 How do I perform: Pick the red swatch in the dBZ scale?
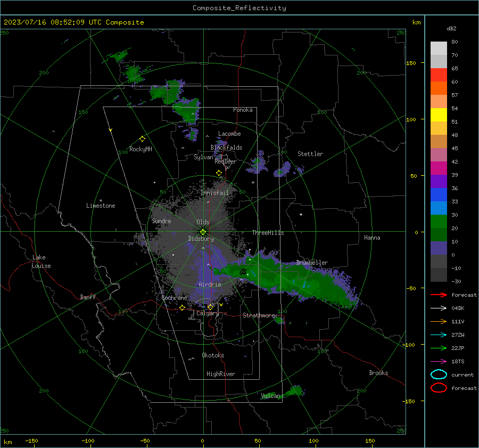tap(439, 75)
